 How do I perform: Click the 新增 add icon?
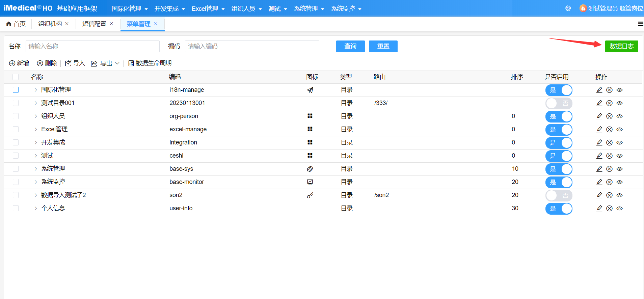(x=12, y=63)
